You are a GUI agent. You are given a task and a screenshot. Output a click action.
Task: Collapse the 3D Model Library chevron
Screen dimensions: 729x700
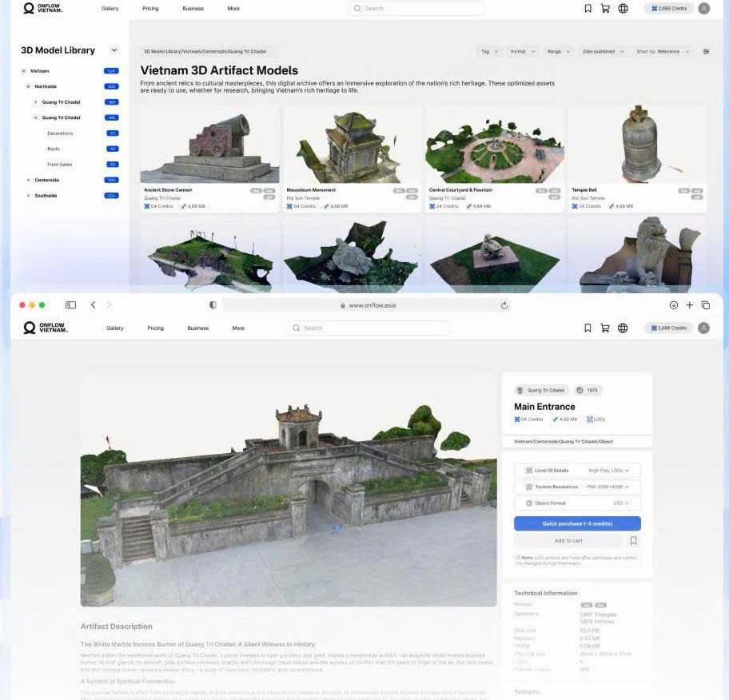point(114,50)
